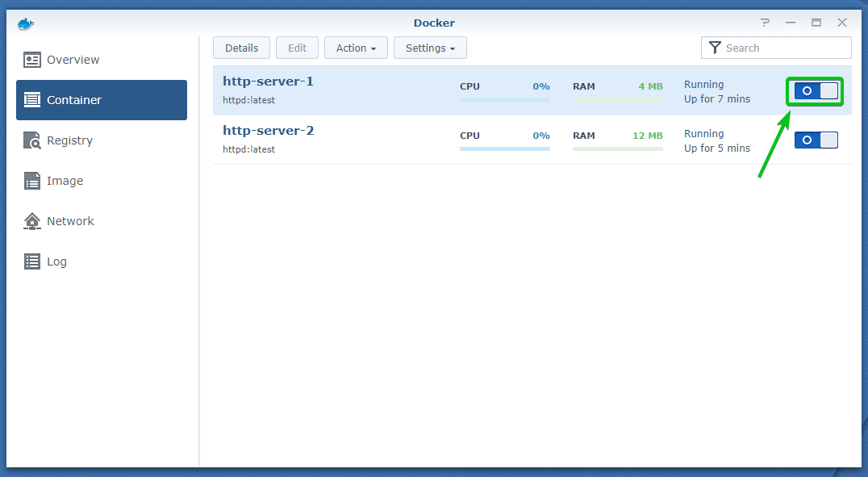Click the Log sidebar icon
Viewport: 868px width, 477px height.
point(32,262)
